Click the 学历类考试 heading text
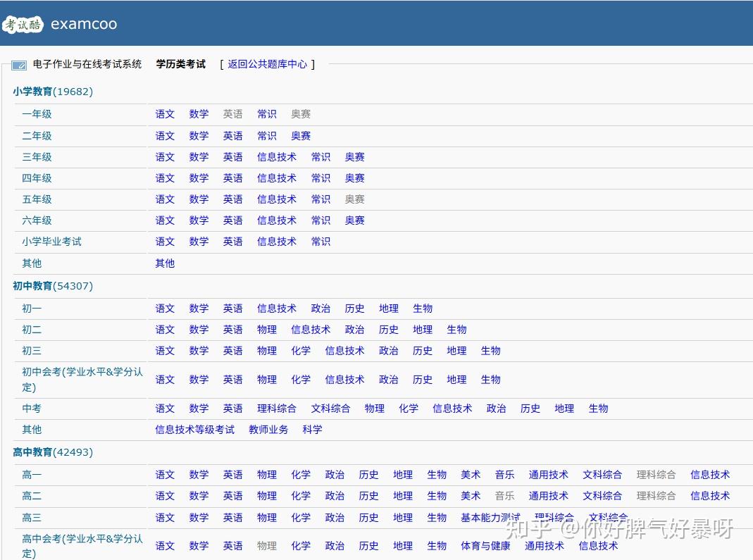This screenshot has height=560, width=753. click(x=180, y=64)
